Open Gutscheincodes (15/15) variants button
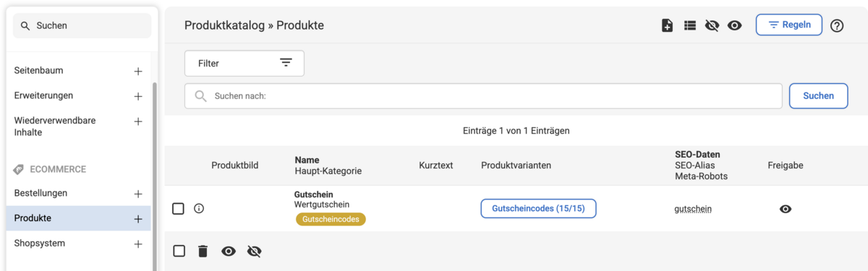 click(538, 209)
